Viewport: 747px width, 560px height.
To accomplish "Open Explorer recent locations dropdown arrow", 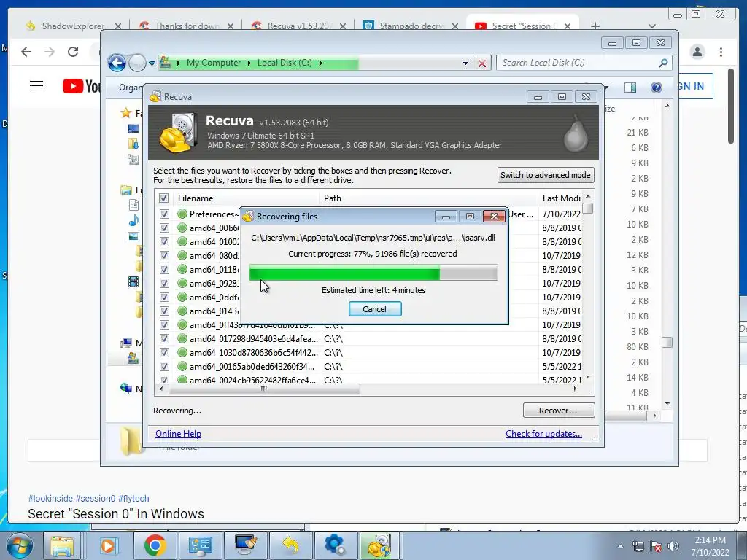I will (152, 63).
